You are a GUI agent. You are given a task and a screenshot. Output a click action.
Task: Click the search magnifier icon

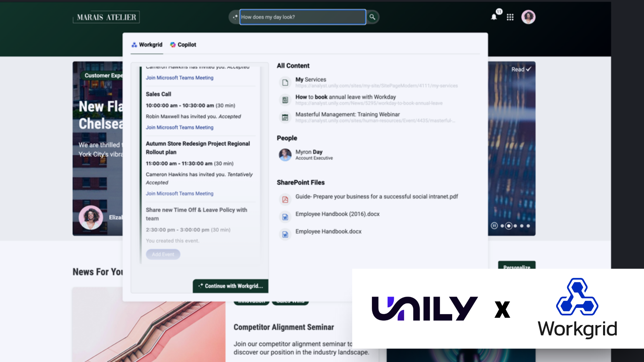[x=372, y=17]
